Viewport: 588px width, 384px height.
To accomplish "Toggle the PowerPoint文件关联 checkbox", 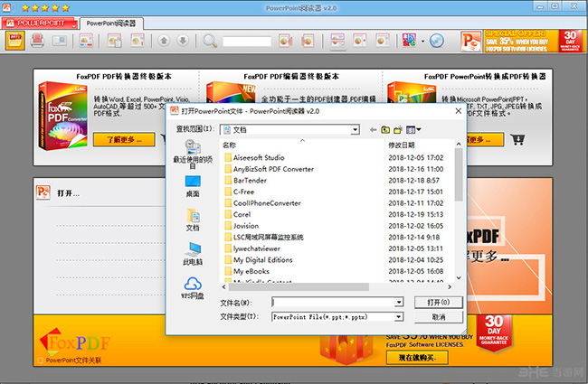I will coord(40,361).
